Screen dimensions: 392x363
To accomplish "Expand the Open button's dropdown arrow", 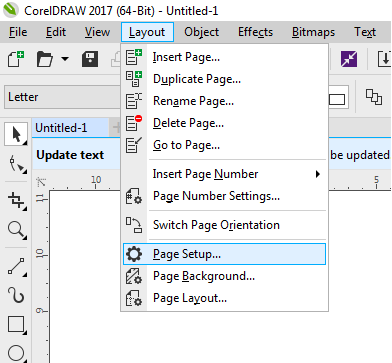I will (65, 59).
